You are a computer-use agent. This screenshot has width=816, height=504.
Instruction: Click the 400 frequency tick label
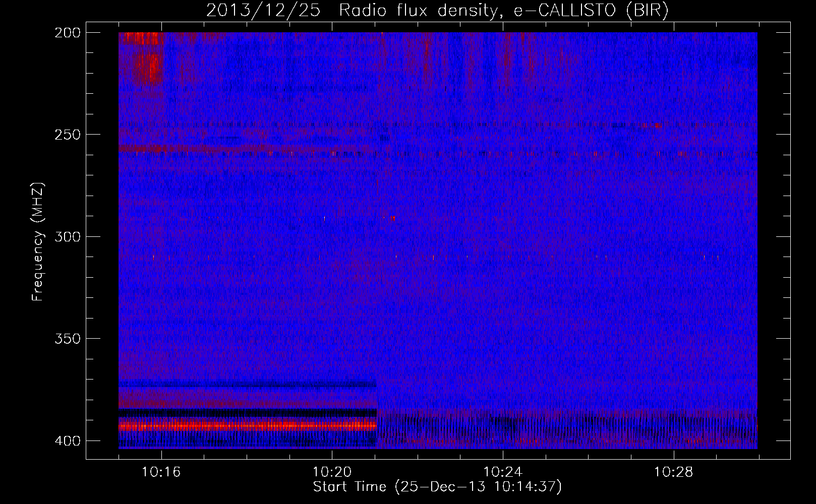click(x=68, y=440)
